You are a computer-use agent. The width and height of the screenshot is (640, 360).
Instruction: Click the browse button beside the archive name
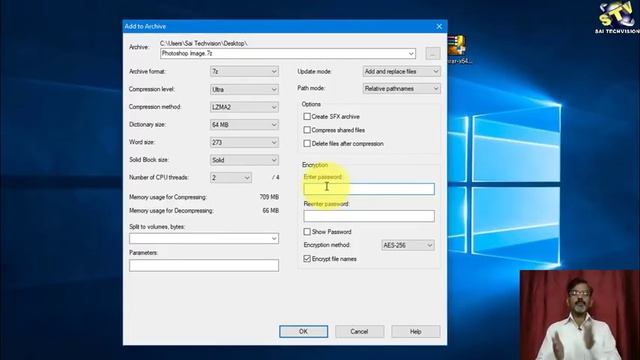(433, 53)
